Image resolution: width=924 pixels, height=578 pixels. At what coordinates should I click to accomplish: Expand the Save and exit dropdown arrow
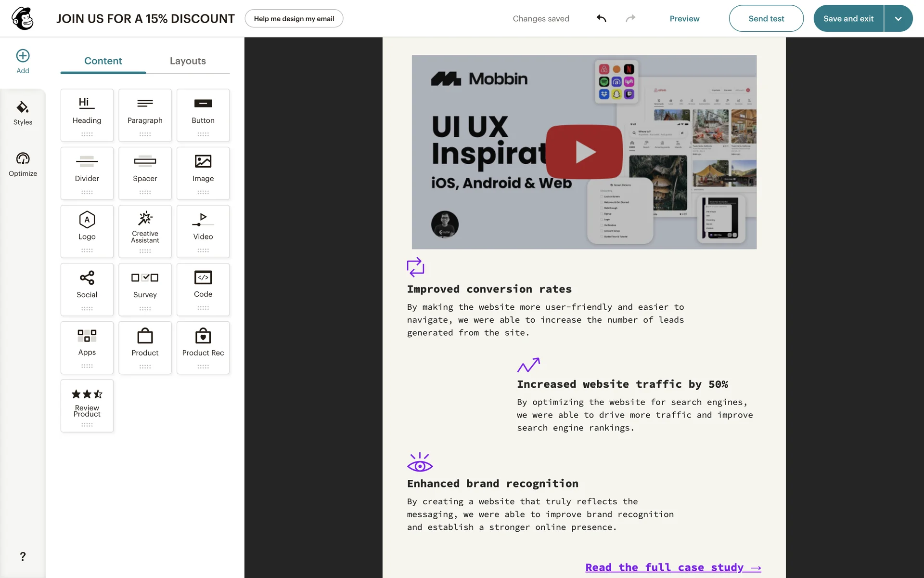pos(898,18)
